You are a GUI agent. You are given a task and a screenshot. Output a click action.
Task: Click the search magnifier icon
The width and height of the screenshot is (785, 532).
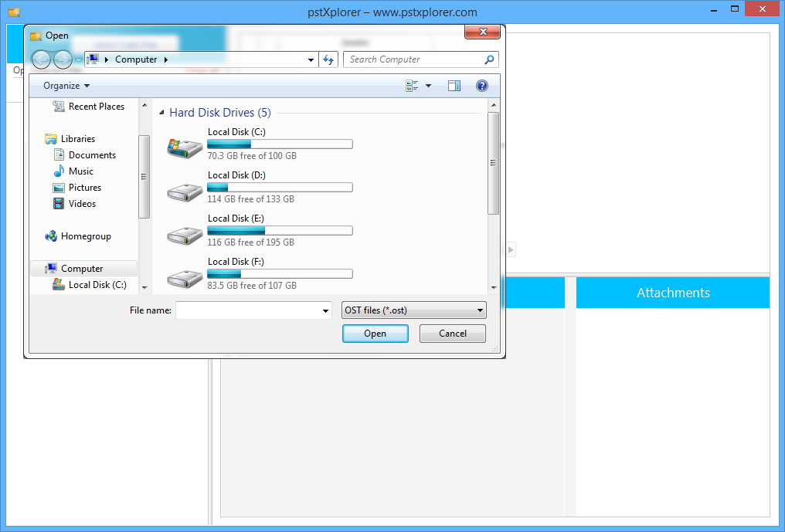click(x=489, y=59)
